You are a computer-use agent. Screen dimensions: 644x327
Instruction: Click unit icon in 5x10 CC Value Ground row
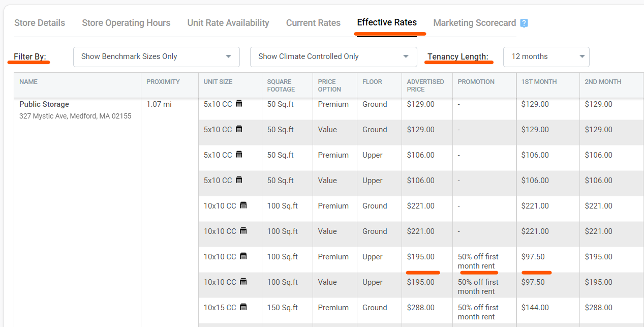tap(239, 129)
